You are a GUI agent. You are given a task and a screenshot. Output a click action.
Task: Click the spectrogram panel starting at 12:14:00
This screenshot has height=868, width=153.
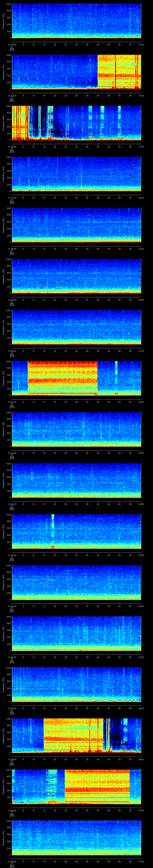[x=77, y=21]
